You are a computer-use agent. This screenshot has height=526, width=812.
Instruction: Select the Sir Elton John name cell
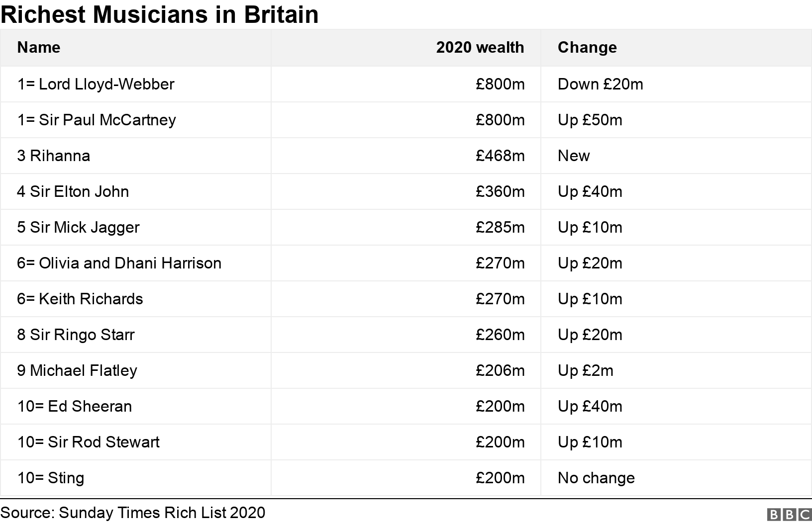[73, 191]
